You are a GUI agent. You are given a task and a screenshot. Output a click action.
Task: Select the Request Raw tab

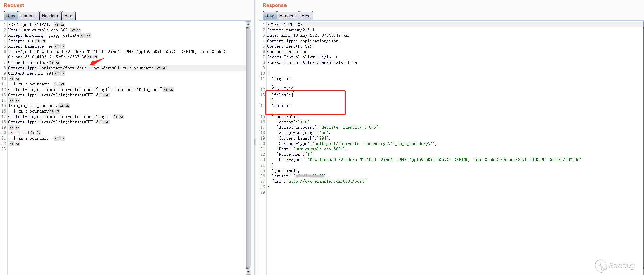click(x=10, y=16)
